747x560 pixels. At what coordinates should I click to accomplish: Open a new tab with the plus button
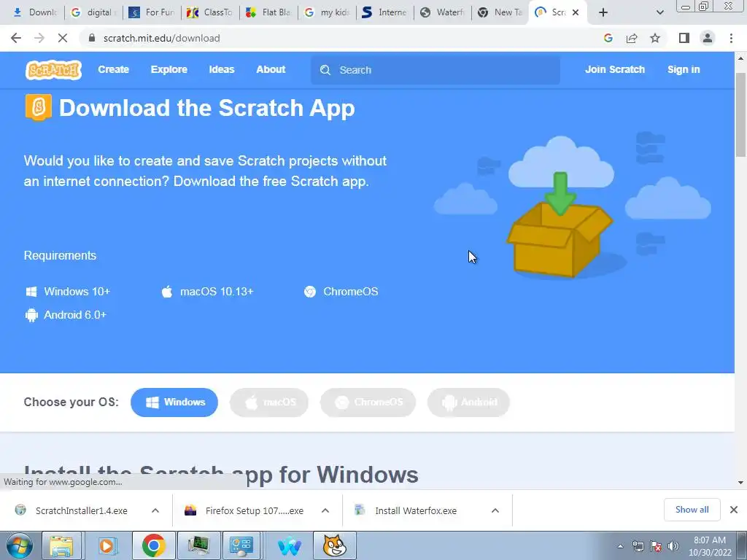point(603,12)
